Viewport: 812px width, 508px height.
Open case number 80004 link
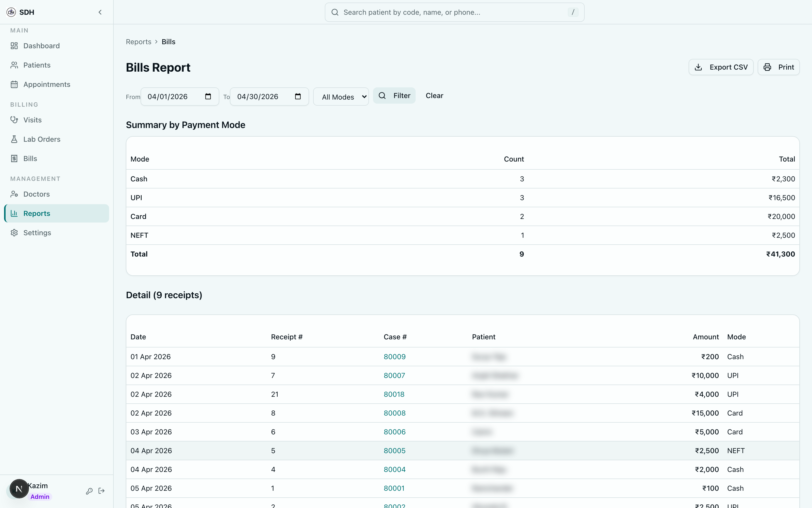[395, 470]
